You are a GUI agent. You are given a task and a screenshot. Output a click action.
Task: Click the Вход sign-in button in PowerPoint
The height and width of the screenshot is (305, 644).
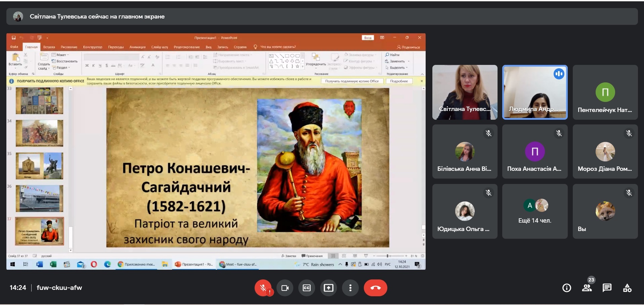368,38
